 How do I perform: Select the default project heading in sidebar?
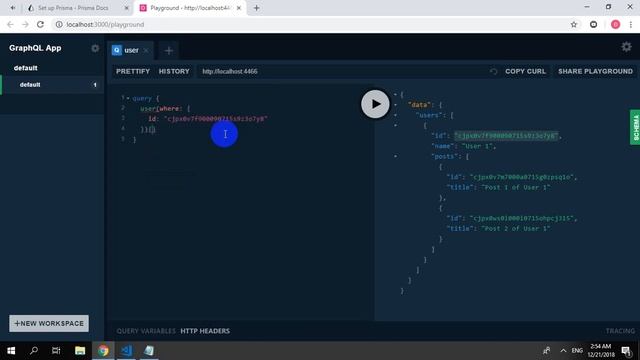pyautogui.click(x=25, y=68)
